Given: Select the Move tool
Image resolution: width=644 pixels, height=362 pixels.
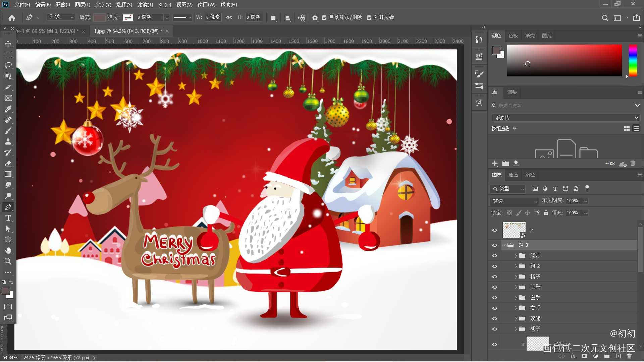Looking at the screenshot, I should pyautogui.click(x=8, y=44).
